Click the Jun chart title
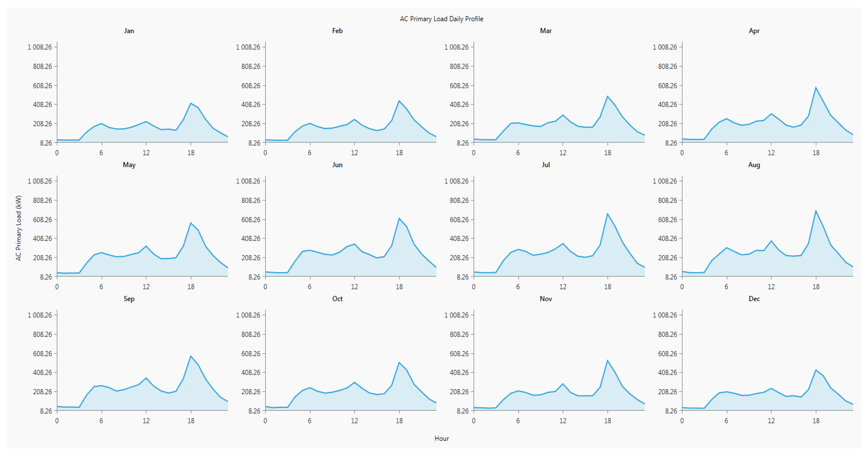This screenshot has width=868, height=453. tap(337, 165)
